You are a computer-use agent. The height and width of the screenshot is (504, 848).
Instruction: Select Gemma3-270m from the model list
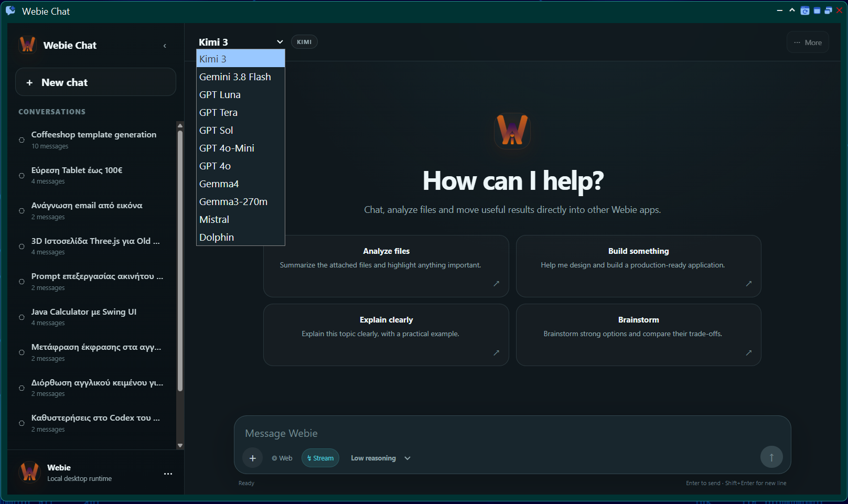click(241, 201)
